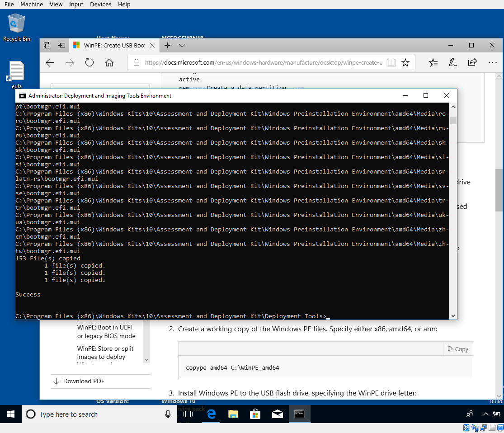Select the eula desktop shortcut

point(16,75)
